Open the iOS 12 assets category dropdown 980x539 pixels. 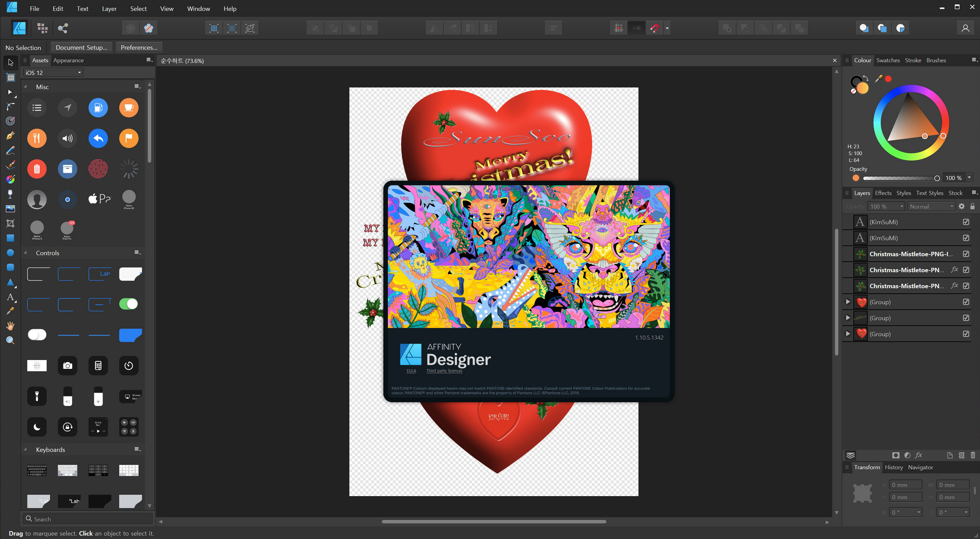coord(53,72)
